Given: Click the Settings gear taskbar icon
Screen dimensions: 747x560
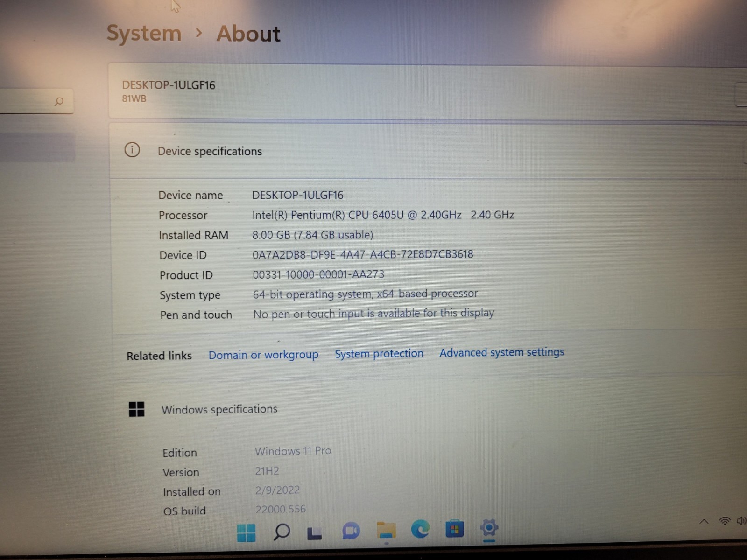Looking at the screenshot, I should (x=489, y=528).
